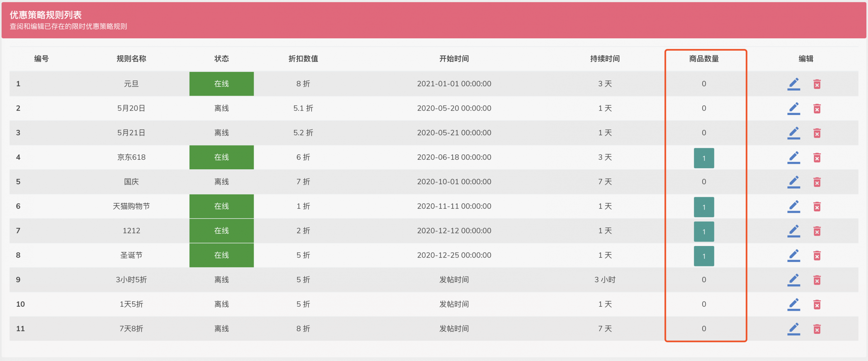
Task: Open product count badge for 天猫购物节
Action: tap(704, 207)
